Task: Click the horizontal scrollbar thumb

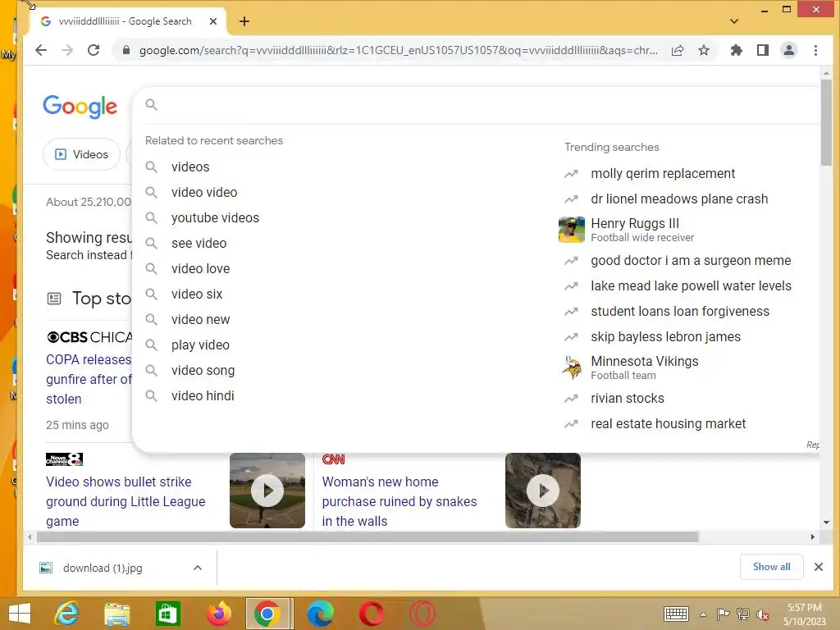Action: (367, 536)
